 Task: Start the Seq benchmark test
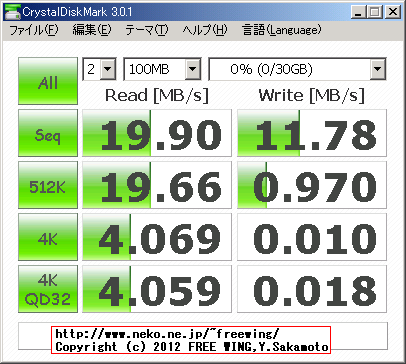click(x=48, y=133)
